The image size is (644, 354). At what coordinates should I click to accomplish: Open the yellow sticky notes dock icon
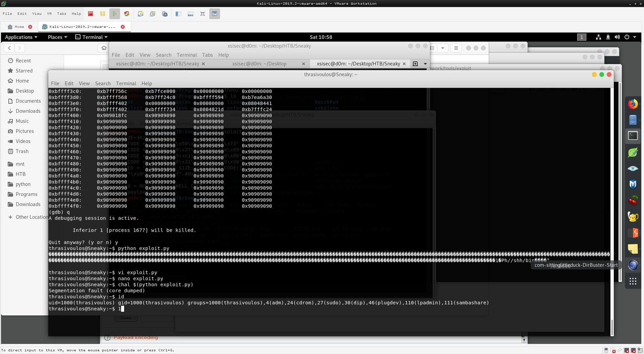click(633, 249)
